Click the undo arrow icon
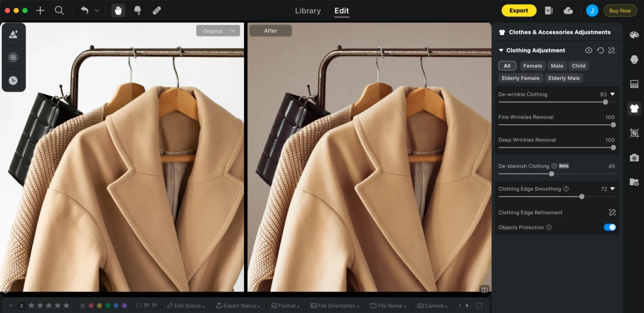The height and width of the screenshot is (313, 644). click(x=84, y=11)
